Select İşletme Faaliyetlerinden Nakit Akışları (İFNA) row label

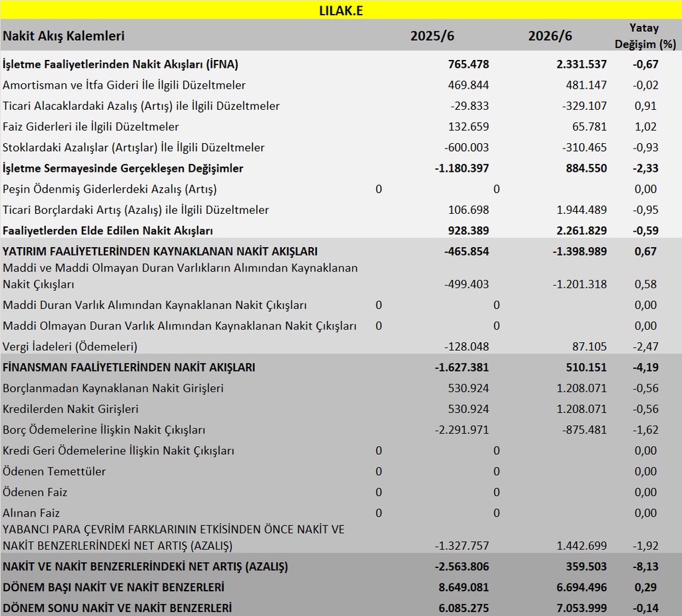coord(121,65)
